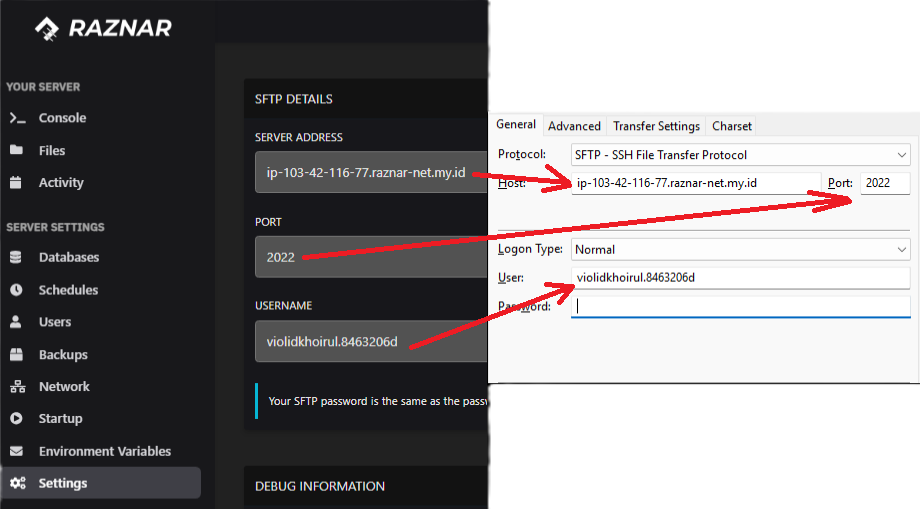Click the Host input field
The height and width of the screenshot is (509, 920).
696,183
